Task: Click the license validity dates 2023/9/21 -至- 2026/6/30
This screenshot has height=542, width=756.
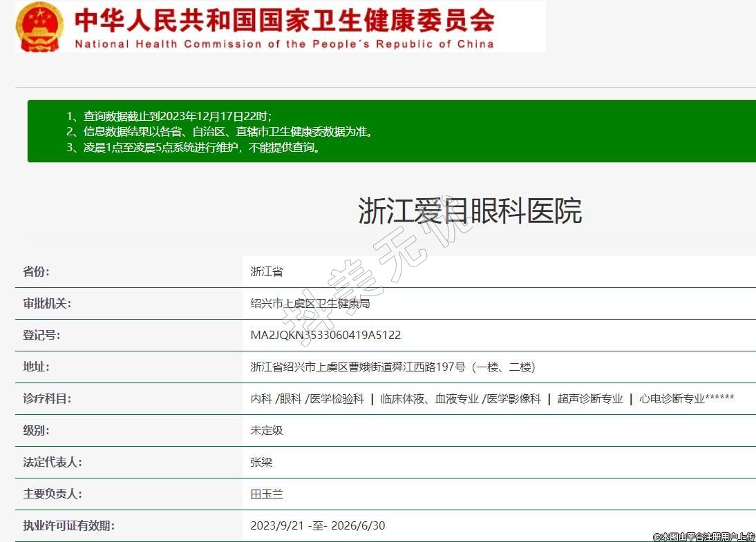Action: pos(317,525)
